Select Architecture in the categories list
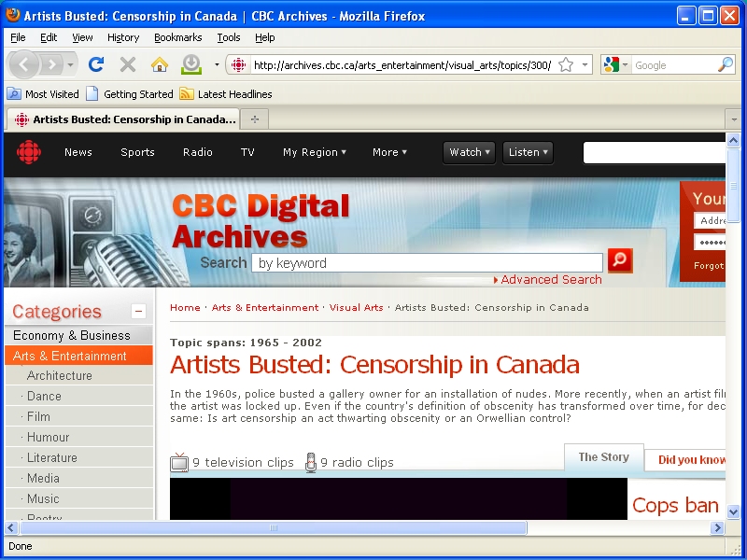The image size is (747, 560). tap(60, 376)
